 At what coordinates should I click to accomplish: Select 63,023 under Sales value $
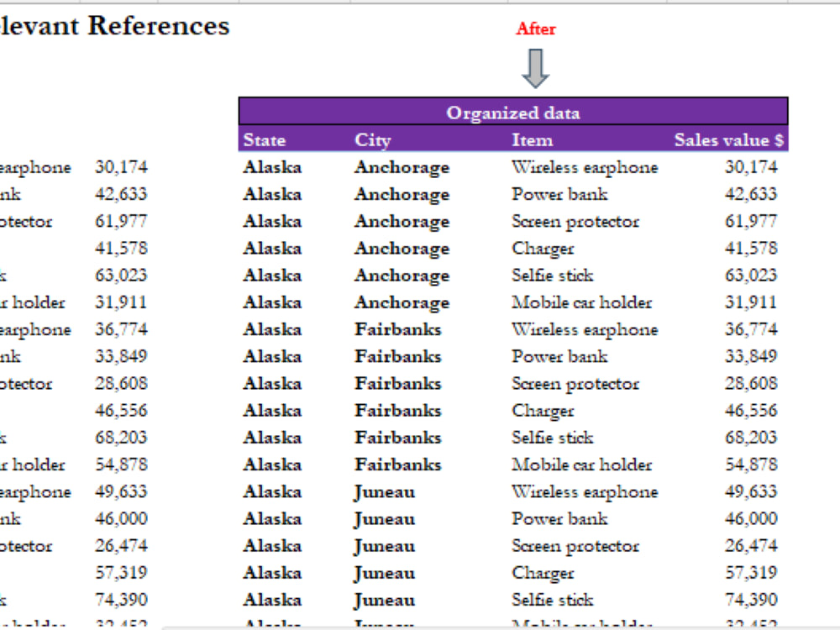pos(751,276)
